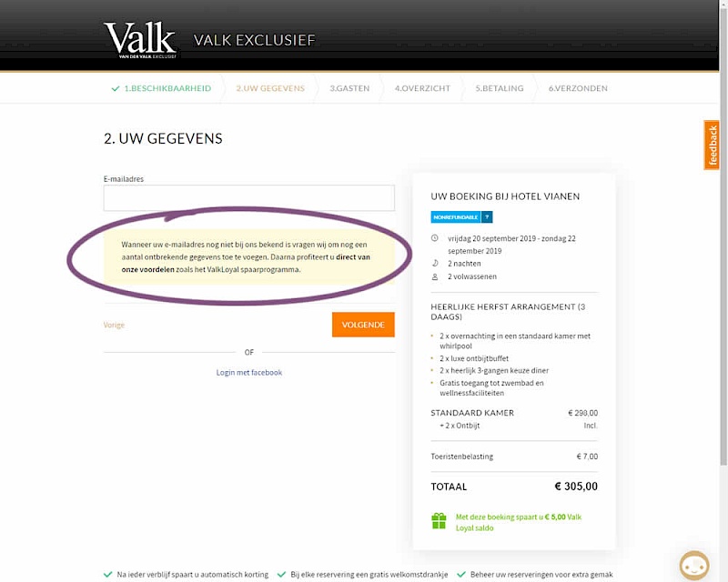Select the 2.Uw Gegevens step
The image size is (728, 582).
[x=270, y=88]
